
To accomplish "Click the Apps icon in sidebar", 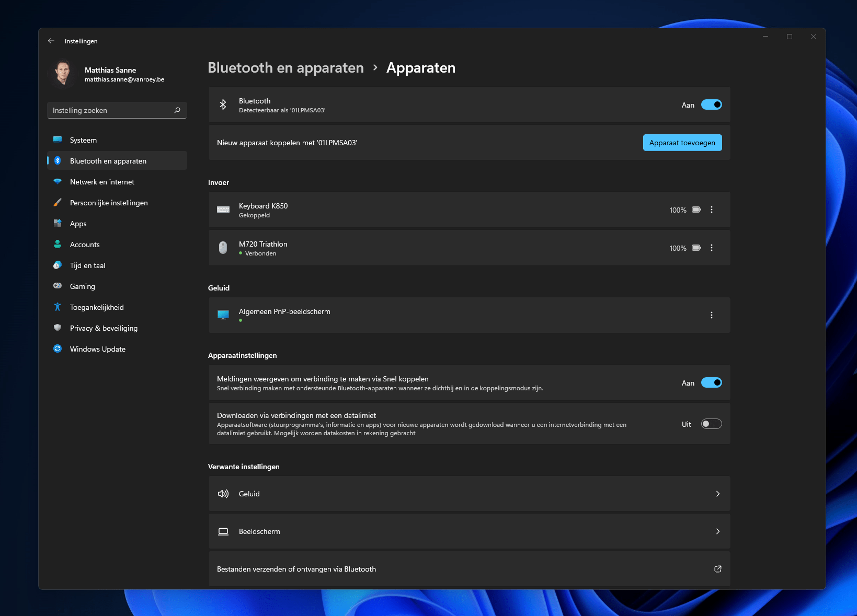I will tap(58, 224).
